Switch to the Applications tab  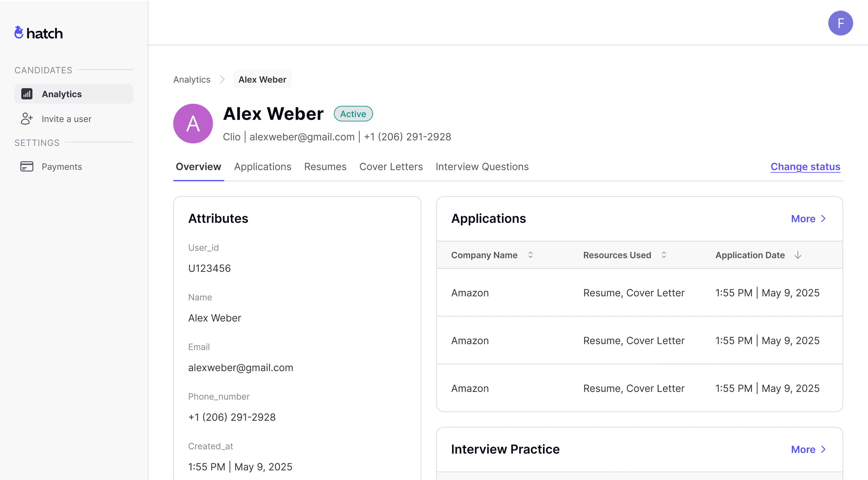click(x=262, y=166)
